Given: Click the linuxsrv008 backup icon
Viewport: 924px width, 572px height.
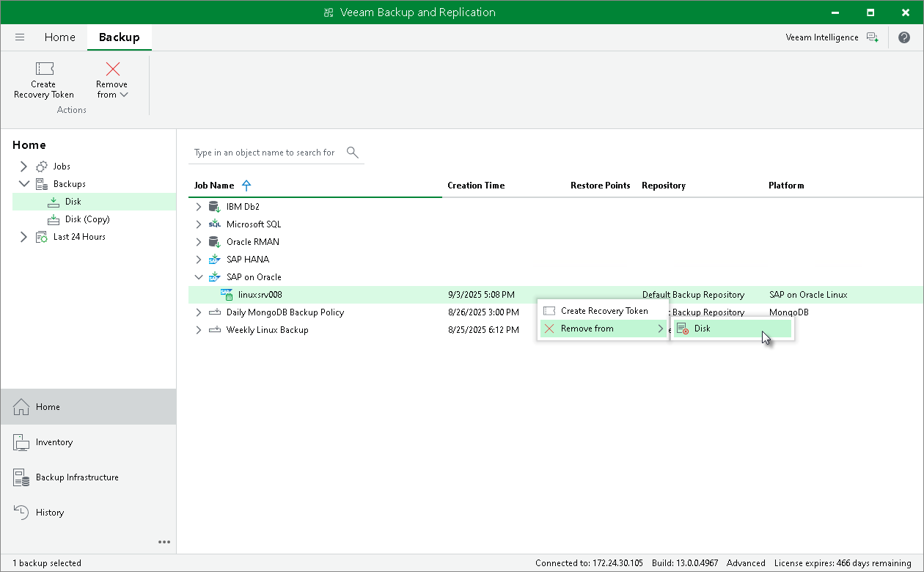Looking at the screenshot, I should (x=227, y=295).
